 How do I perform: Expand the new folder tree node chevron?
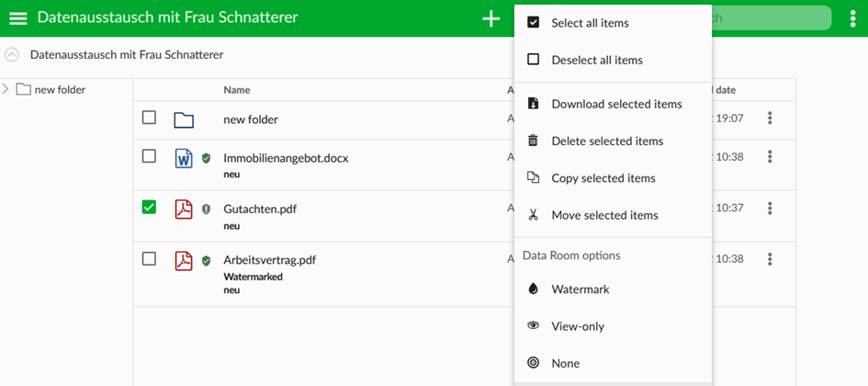[6, 88]
